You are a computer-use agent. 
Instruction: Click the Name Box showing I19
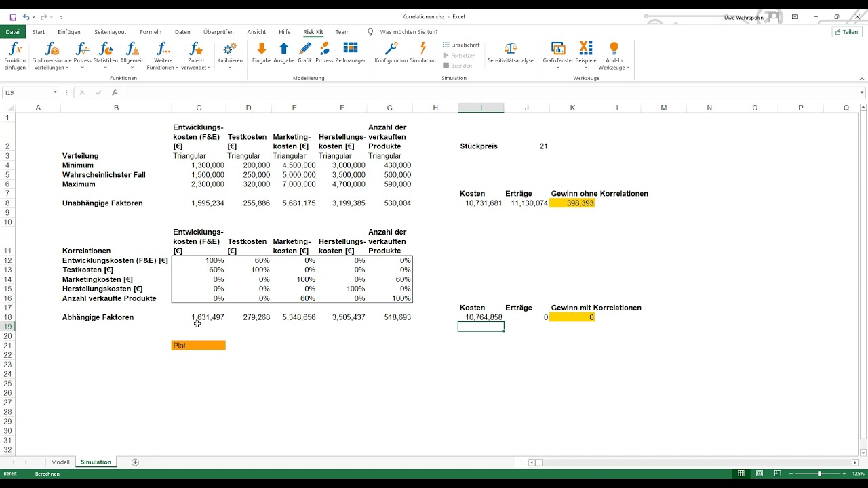[x=27, y=92]
